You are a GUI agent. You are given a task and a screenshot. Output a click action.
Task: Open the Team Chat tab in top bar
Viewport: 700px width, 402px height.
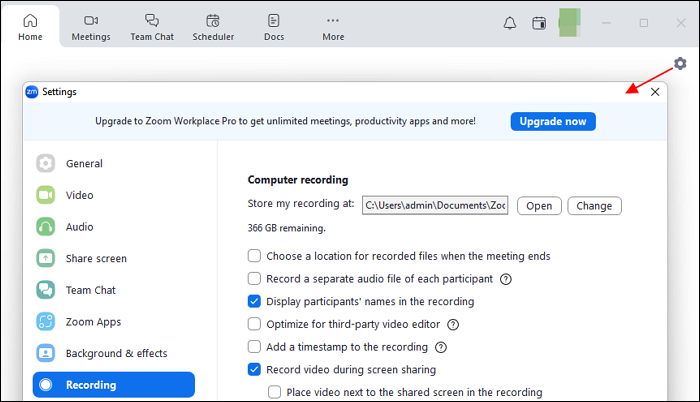152,27
